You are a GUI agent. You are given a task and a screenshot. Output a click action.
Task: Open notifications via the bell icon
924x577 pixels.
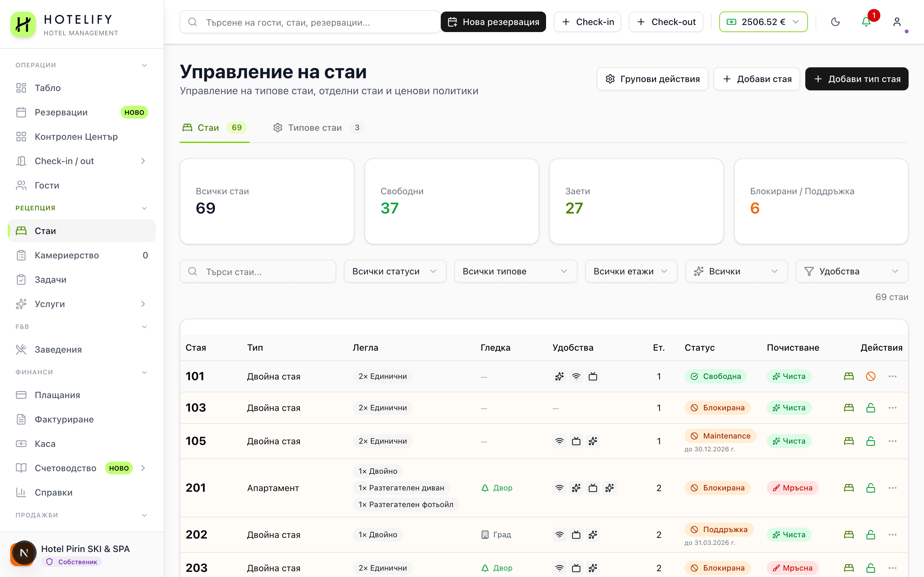point(866,22)
